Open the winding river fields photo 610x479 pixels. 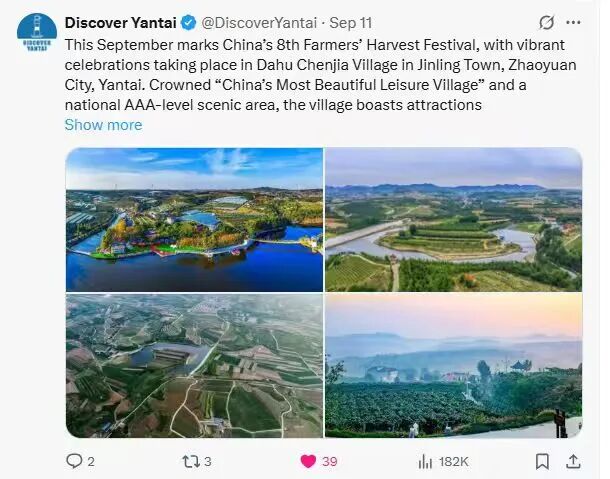[x=454, y=219]
